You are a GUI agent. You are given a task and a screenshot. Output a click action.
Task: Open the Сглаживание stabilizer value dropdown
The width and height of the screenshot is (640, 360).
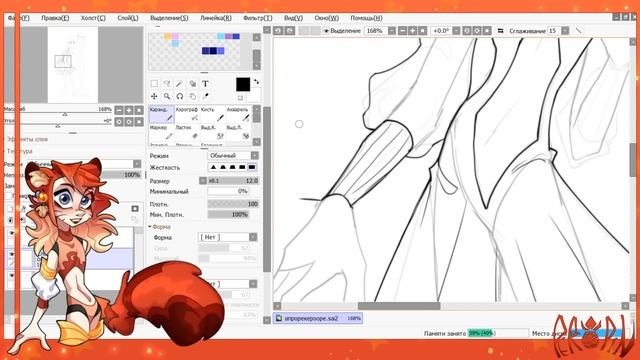[565, 31]
